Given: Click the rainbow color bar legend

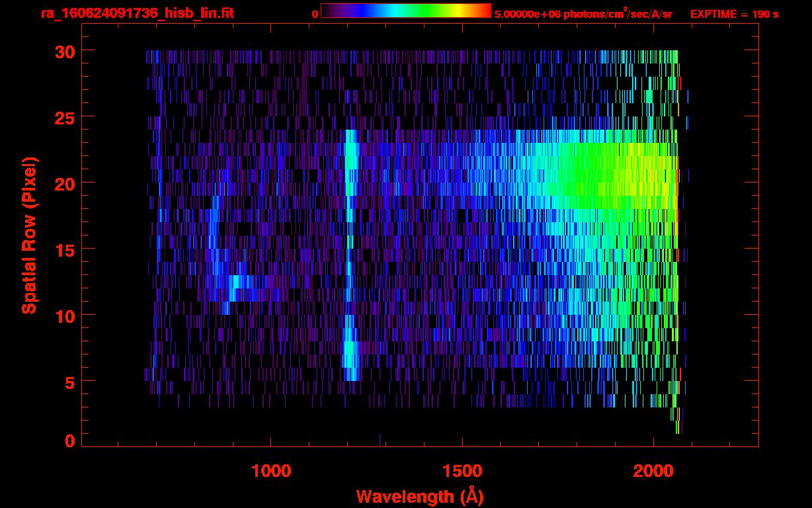Looking at the screenshot, I should (x=405, y=11).
